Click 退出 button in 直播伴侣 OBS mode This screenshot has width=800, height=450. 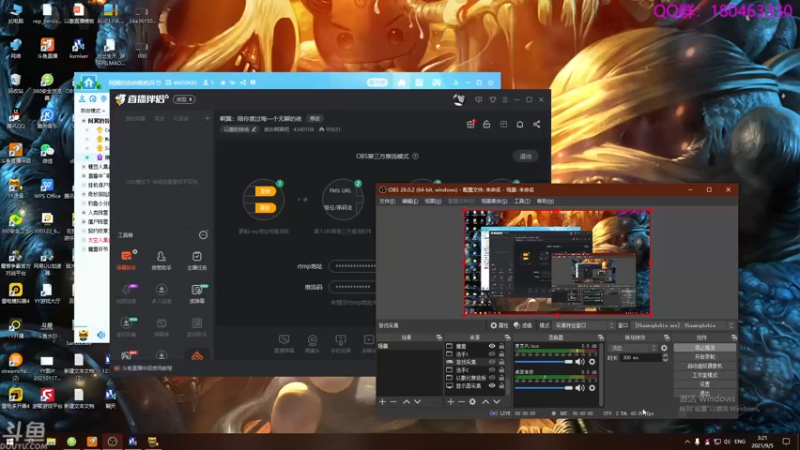(526, 156)
